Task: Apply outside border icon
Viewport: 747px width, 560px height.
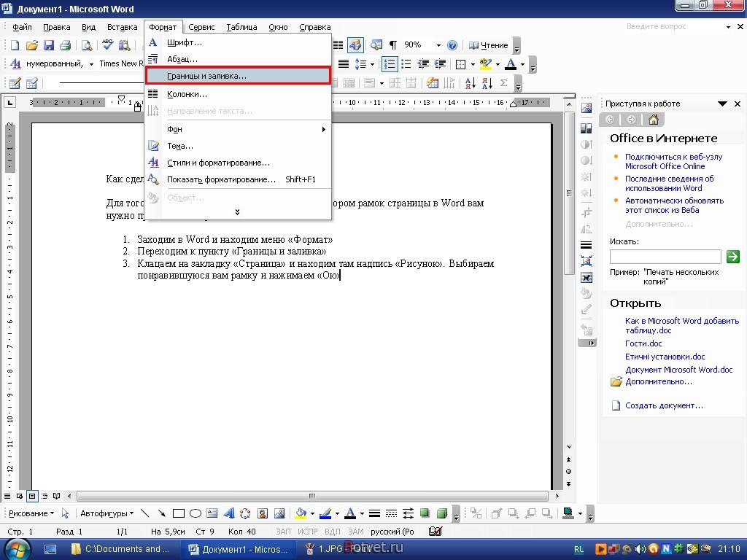Action: (x=461, y=64)
